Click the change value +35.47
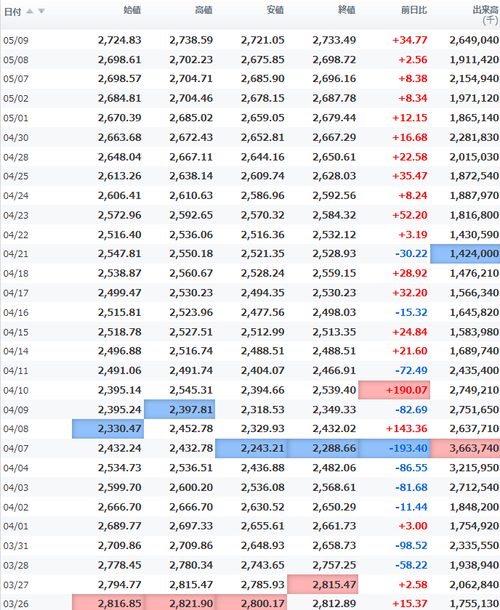 pos(409,176)
